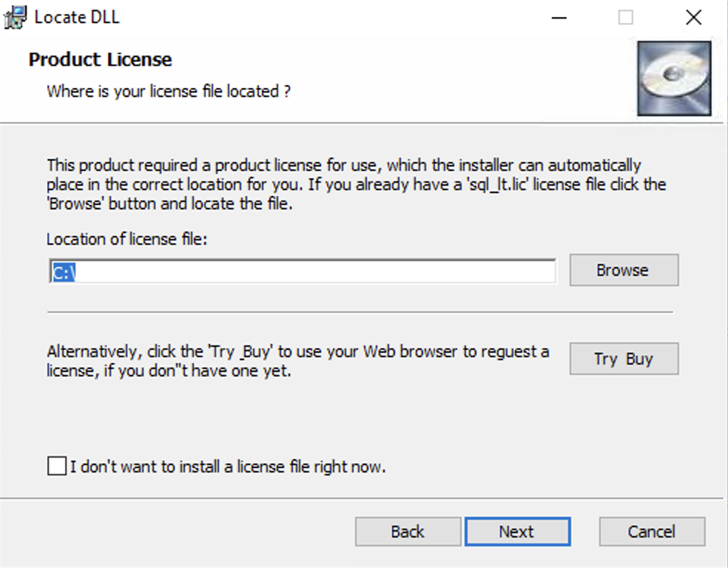Enable 'I don't want to install a license file'
The height and width of the screenshot is (568, 728).
[x=56, y=466]
